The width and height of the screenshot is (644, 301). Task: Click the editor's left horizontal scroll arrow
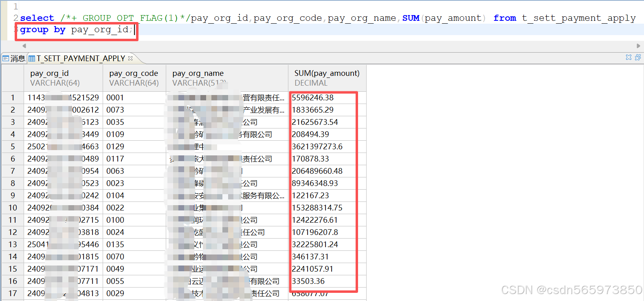[24, 46]
